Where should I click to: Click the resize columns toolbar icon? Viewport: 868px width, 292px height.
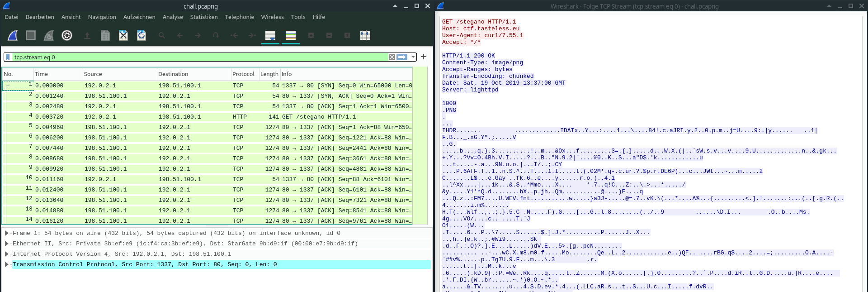(x=365, y=35)
